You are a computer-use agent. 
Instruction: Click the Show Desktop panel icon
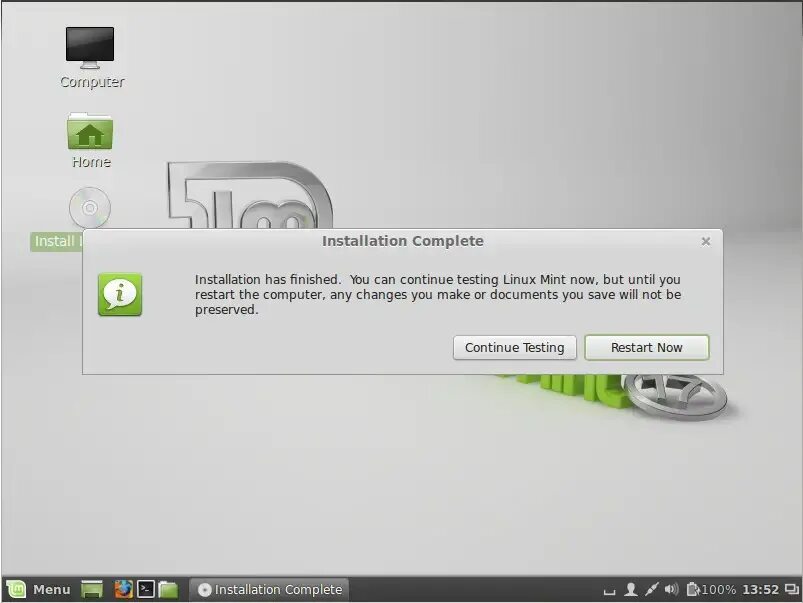tap(92, 590)
